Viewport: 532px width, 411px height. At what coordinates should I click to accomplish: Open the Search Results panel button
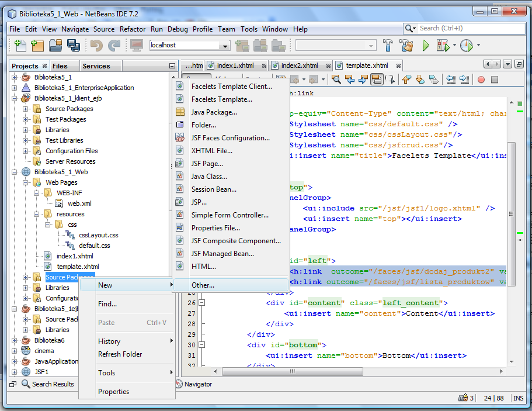click(x=48, y=384)
